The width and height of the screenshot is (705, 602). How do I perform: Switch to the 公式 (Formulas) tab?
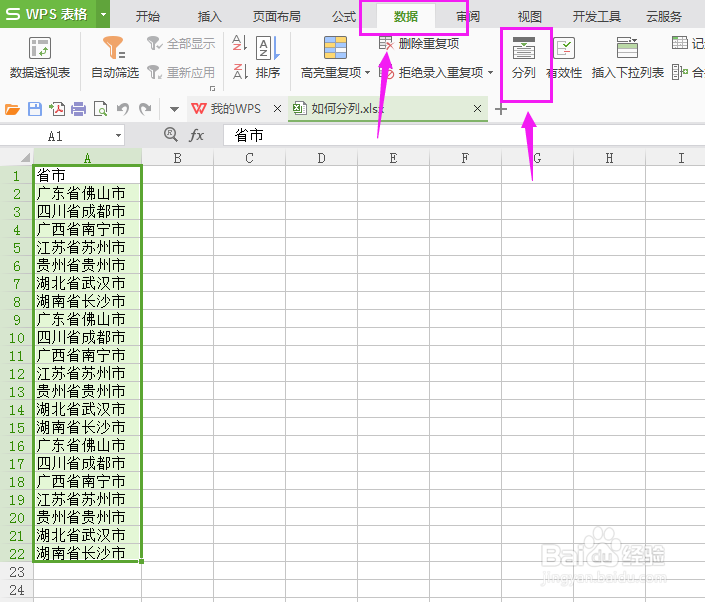(x=344, y=17)
